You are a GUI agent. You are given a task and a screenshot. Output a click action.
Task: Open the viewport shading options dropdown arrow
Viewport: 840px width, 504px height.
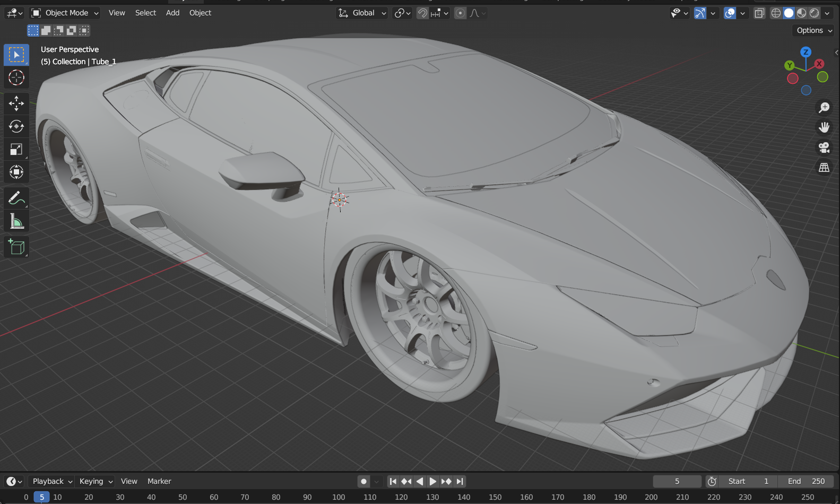coord(827,13)
